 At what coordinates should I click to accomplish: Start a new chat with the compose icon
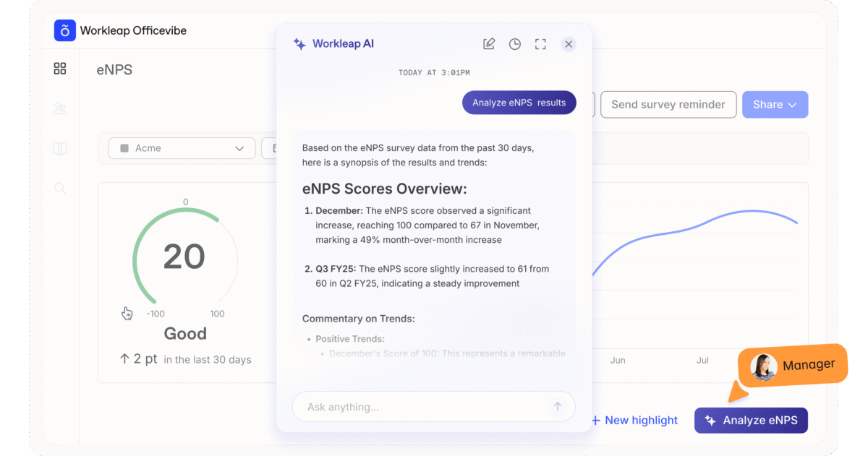[489, 44]
